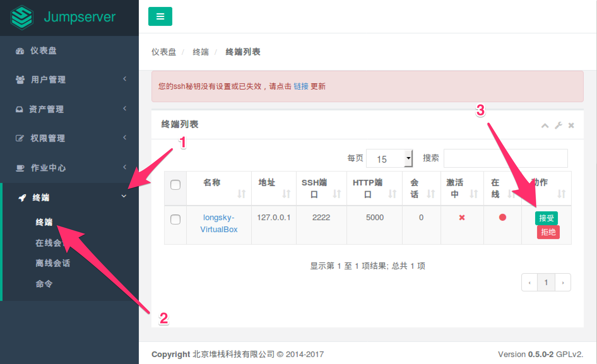597x364 pixels.
Task: Select 命令 from the terminal submenu
Action: [x=44, y=284]
